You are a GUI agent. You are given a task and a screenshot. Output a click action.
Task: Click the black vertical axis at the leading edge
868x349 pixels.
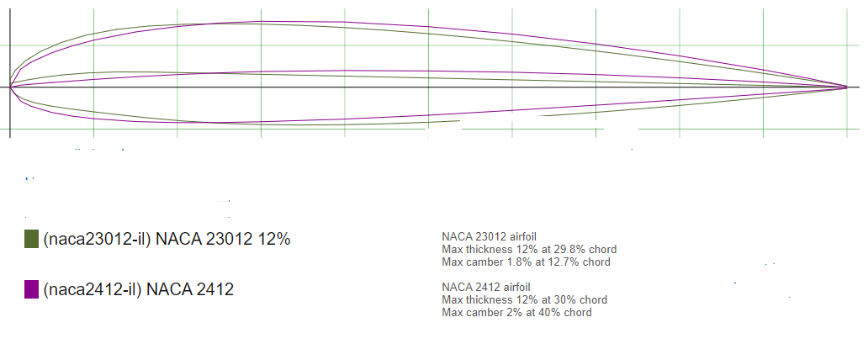click(x=10, y=71)
